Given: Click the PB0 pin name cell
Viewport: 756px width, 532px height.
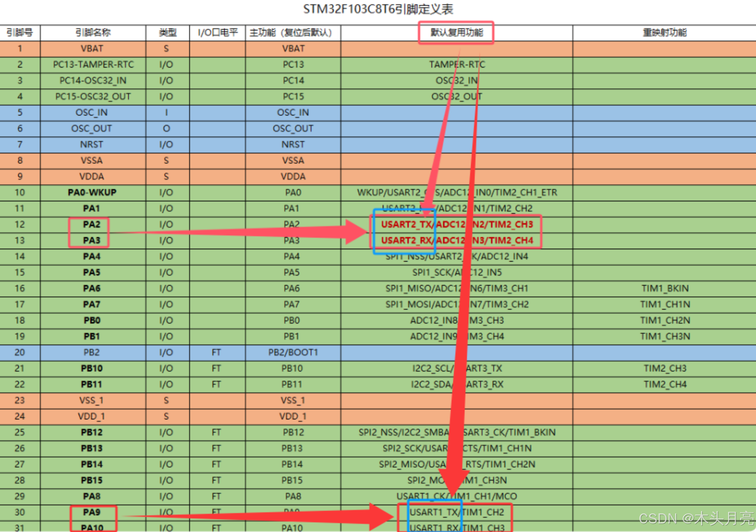Looking at the screenshot, I should pos(93,321).
